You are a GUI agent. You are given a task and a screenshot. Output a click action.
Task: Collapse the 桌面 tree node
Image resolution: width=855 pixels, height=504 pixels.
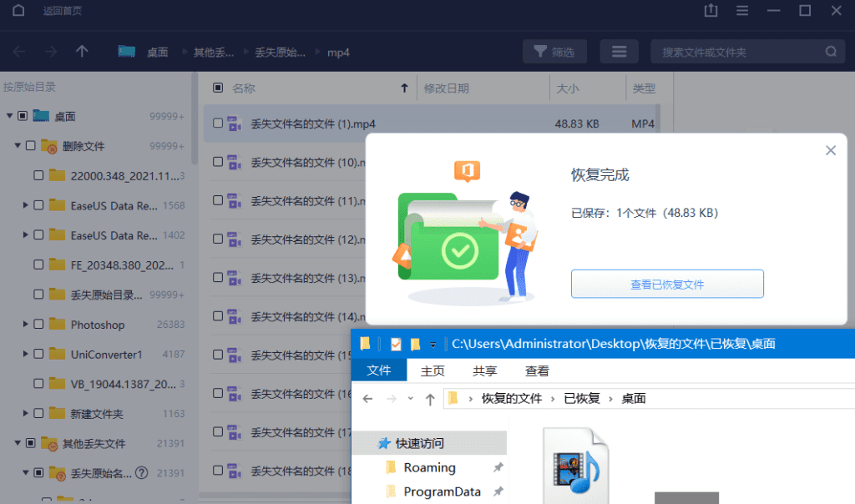(8, 116)
